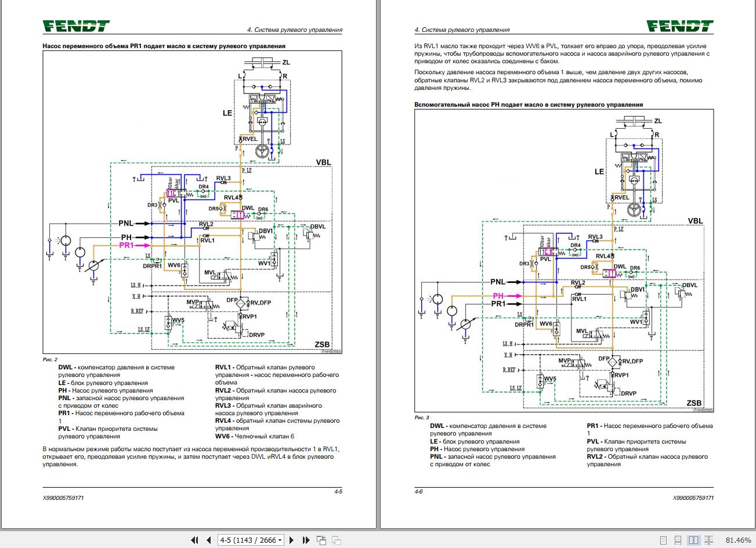Viewport: 756px width, 548px height.
Task: Click the ZL cylinder label in right diagram
Action: click(x=657, y=121)
